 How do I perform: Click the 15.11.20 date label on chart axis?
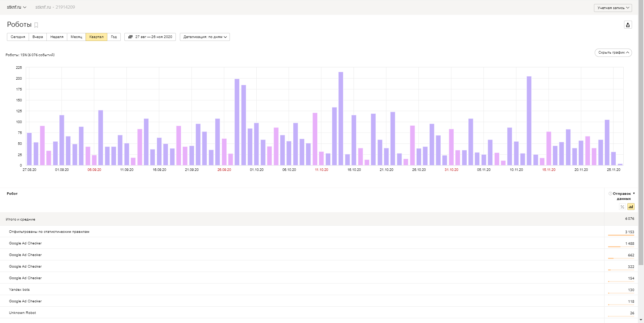[x=549, y=170]
